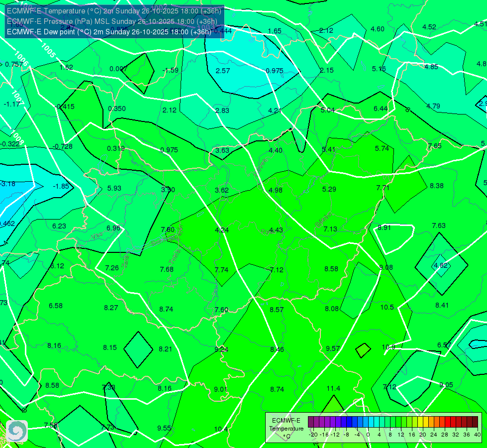
Task: Click the map value 9.05
Action: point(446,385)
